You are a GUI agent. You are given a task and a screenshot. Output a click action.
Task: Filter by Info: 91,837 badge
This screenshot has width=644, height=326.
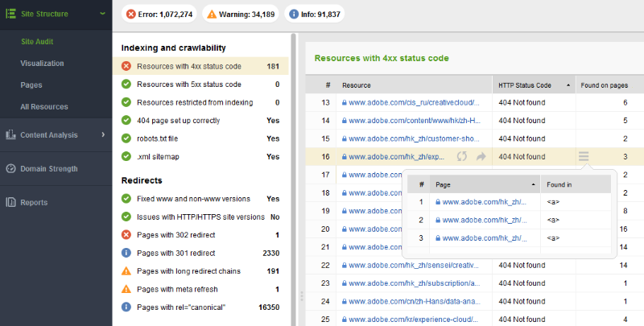[x=315, y=14]
